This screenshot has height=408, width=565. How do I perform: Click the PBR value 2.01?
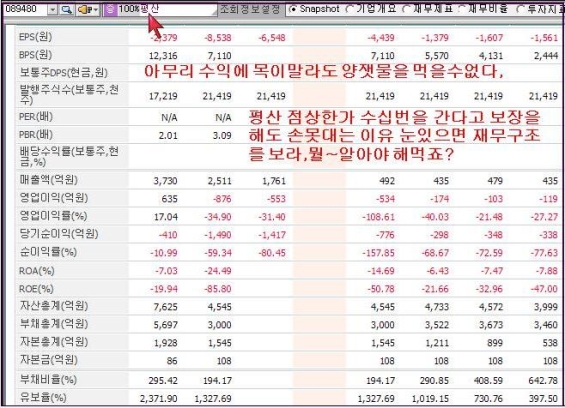pos(168,136)
